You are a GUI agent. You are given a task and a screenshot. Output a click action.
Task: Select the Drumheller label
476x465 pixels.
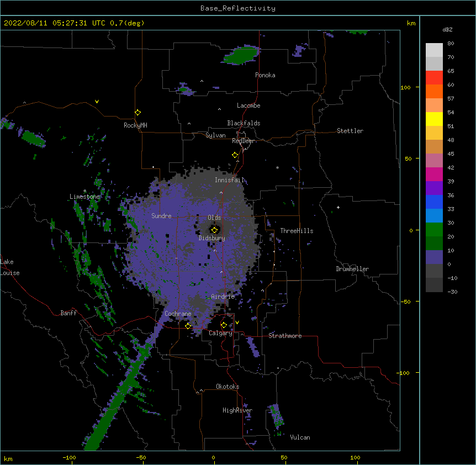point(352,269)
